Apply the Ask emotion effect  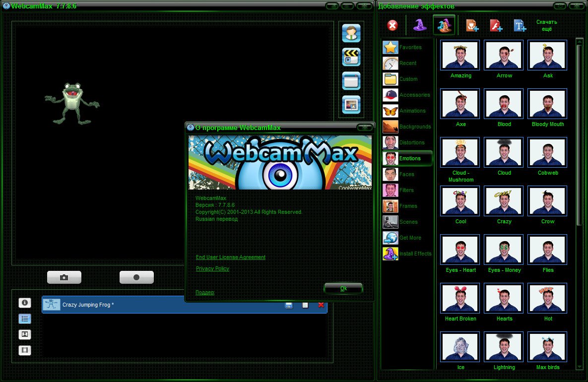pos(547,55)
